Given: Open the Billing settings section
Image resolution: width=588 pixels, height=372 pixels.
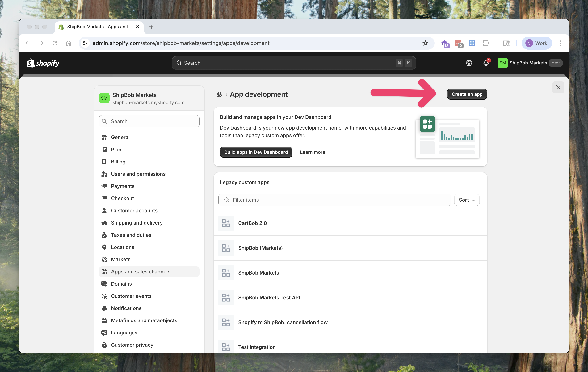Looking at the screenshot, I should (118, 162).
